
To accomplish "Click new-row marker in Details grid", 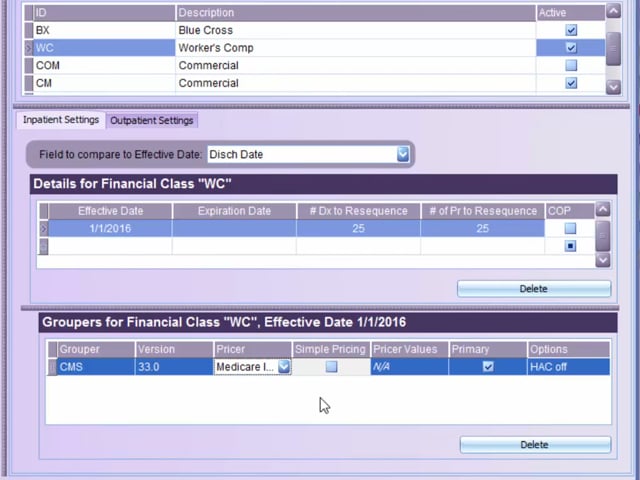I will coord(44,246).
